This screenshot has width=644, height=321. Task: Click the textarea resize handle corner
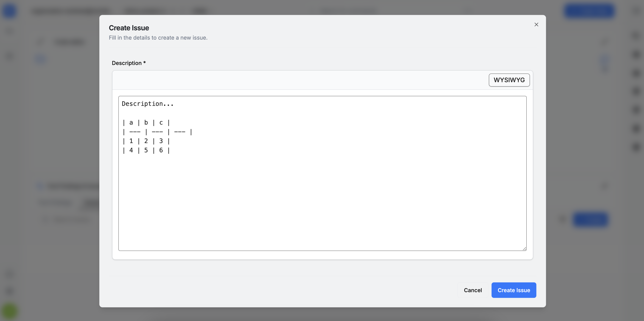[524, 248]
